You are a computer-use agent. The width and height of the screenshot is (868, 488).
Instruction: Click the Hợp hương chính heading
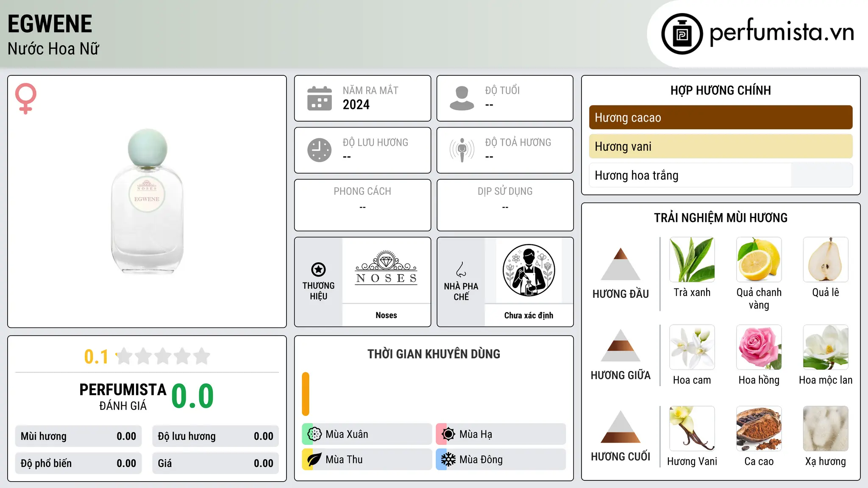point(721,90)
